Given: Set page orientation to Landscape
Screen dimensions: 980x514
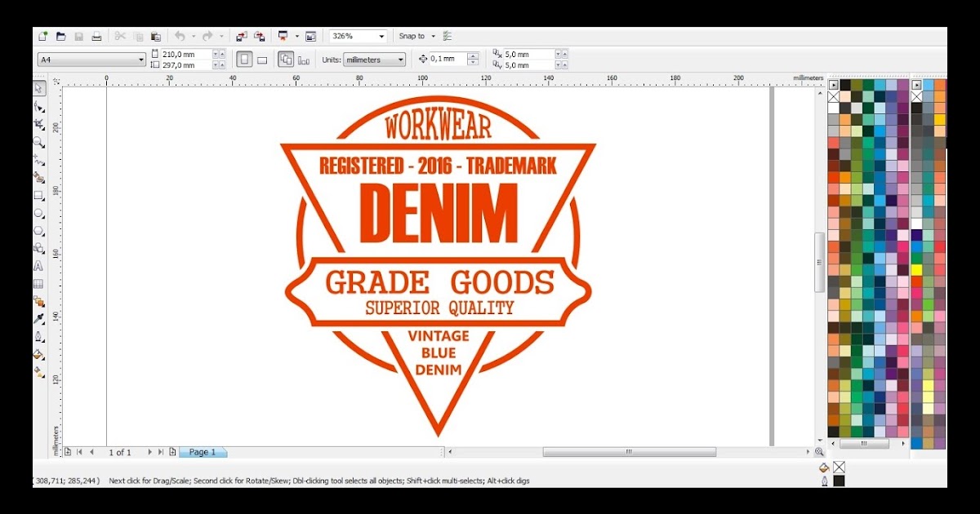Looking at the screenshot, I should (x=262, y=60).
